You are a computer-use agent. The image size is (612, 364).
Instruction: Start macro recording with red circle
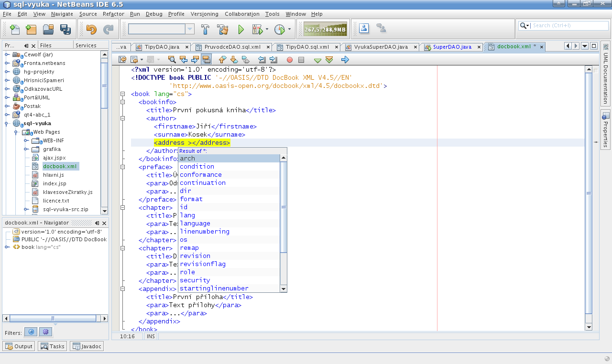coord(290,60)
